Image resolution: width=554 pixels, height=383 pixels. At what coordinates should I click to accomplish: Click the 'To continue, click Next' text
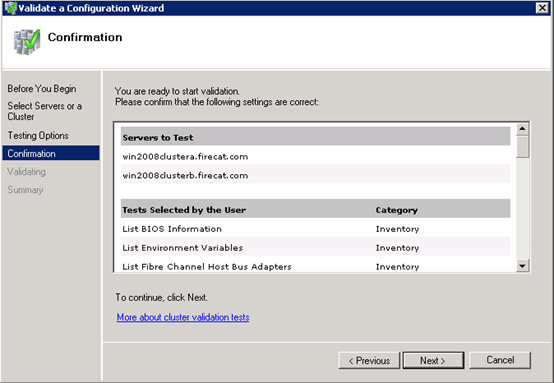pos(161,297)
